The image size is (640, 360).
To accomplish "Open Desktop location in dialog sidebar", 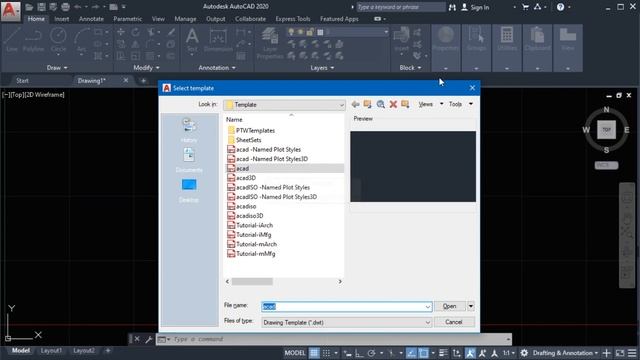I will tap(189, 190).
